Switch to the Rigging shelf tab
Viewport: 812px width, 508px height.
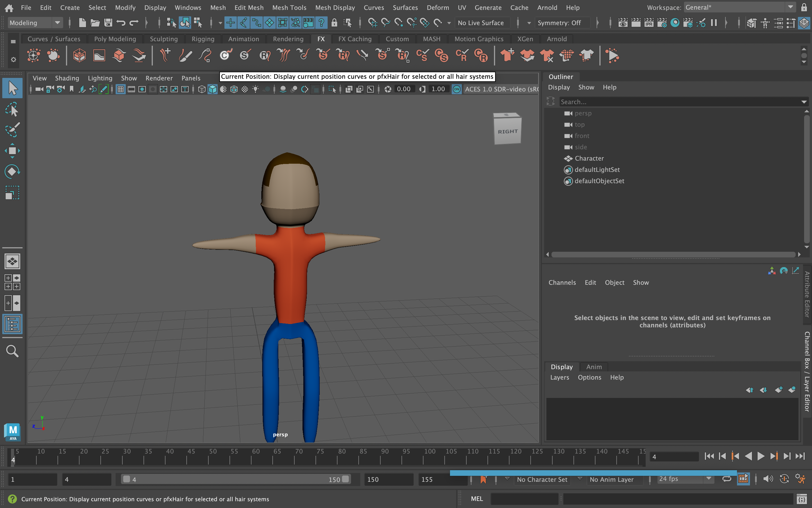(x=203, y=39)
